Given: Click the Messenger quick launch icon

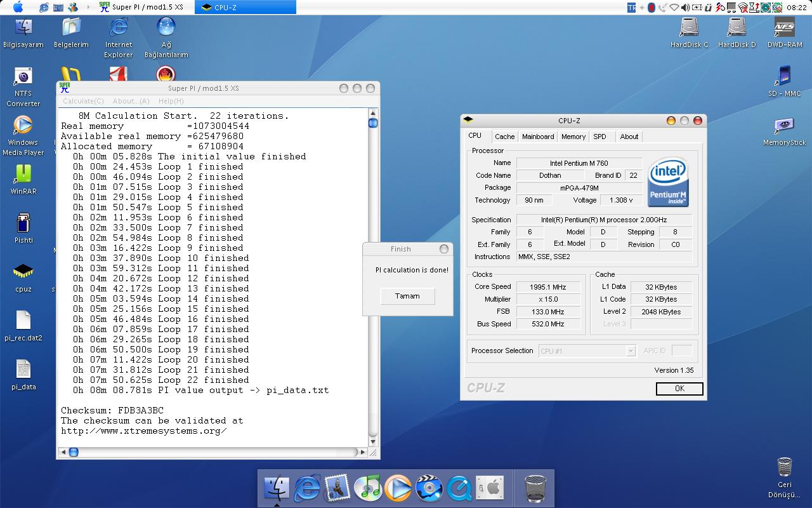Looking at the screenshot, I should pos(73,8).
